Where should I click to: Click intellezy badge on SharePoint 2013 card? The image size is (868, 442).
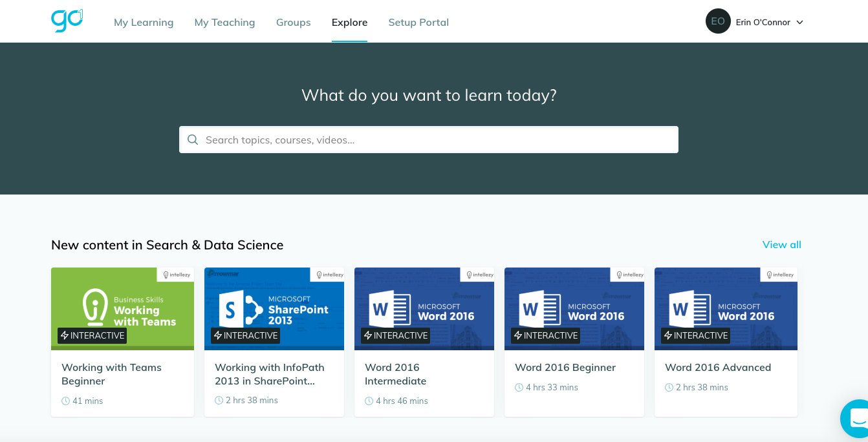point(327,275)
